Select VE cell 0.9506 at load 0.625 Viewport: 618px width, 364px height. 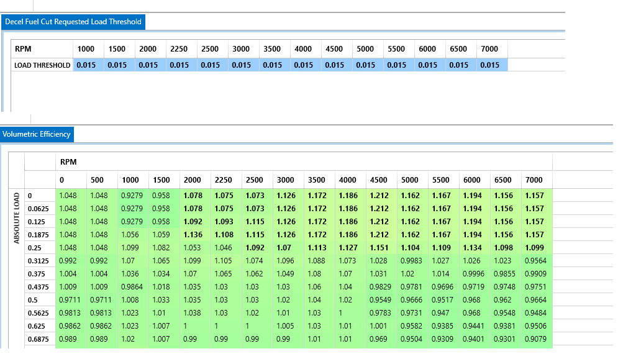tap(537, 325)
